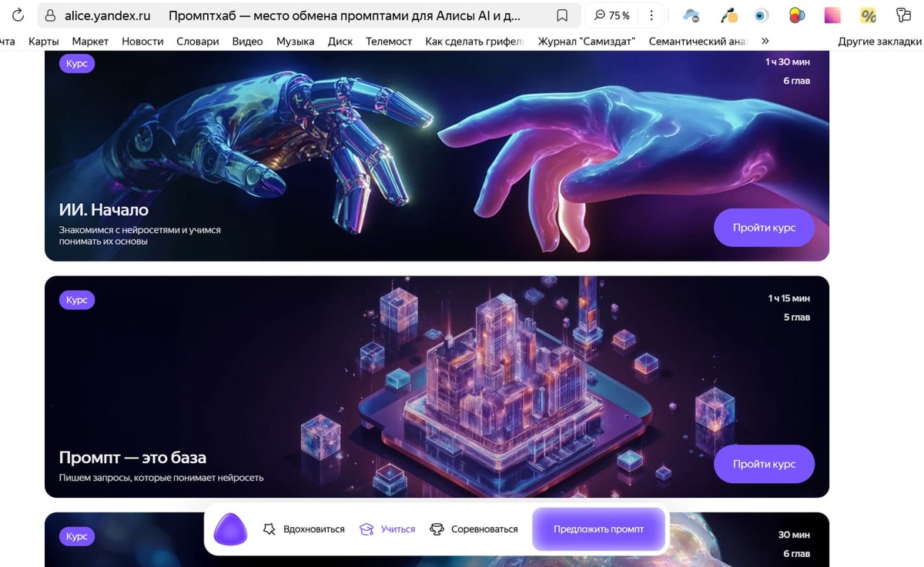Open the Телемост bookmark
This screenshot has width=924, height=567.
389,42
